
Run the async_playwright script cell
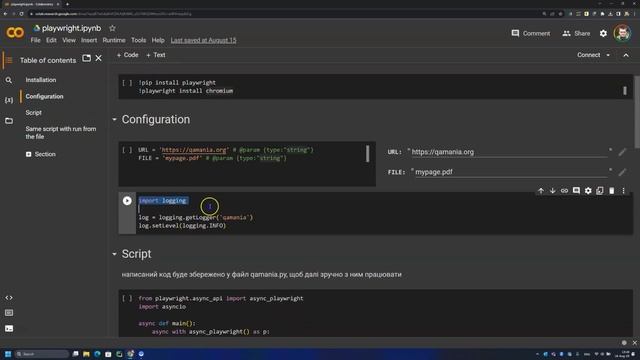[x=127, y=298]
